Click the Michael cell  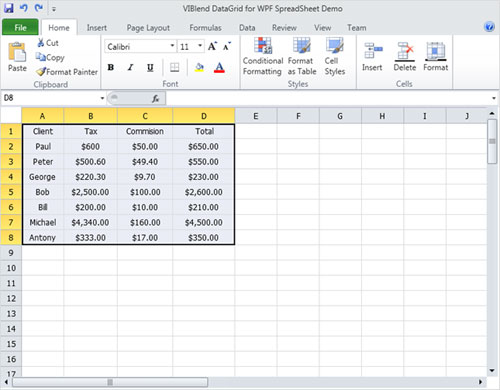[x=42, y=222]
